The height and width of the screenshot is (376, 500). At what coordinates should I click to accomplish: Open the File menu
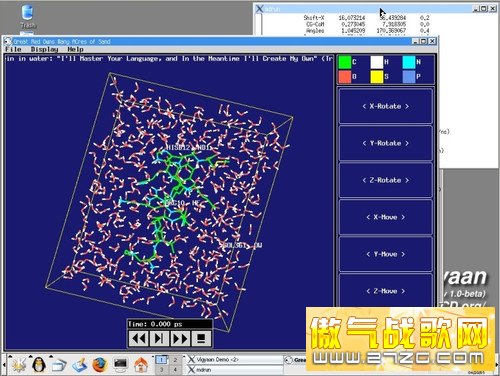click(x=13, y=49)
